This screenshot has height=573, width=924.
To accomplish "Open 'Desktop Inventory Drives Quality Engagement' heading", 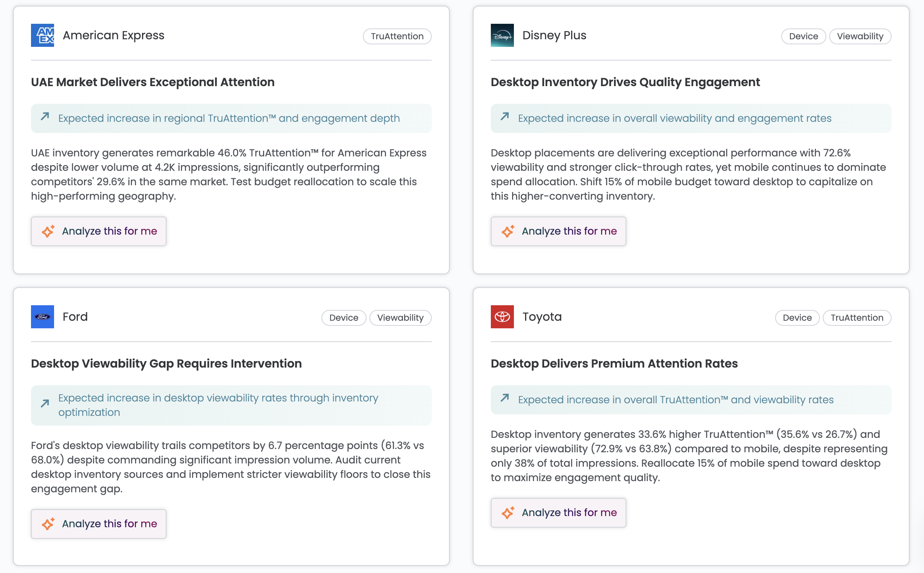I will [625, 82].
